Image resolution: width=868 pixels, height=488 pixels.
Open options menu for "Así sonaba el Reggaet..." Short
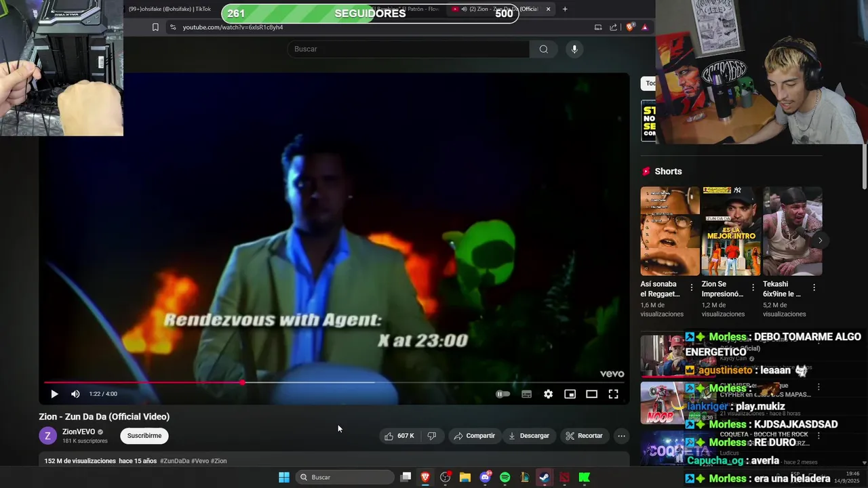click(692, 287)
